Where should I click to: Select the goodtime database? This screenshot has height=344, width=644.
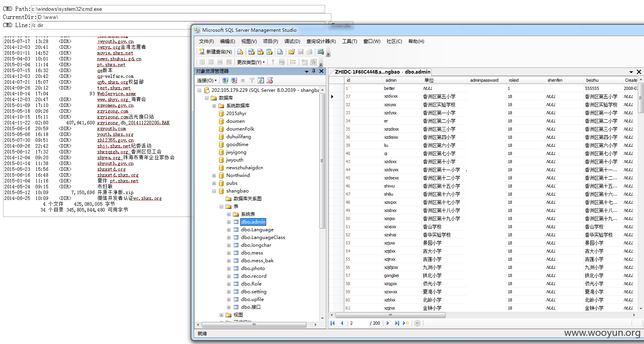[x=237, y=144]
